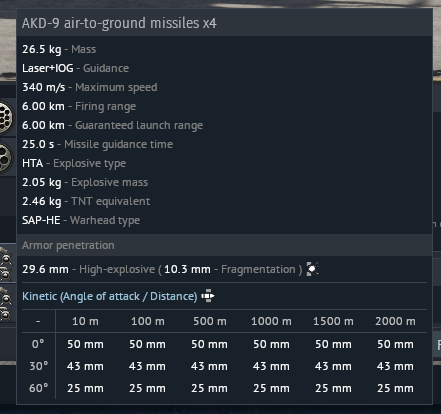Click the 2.46 kg TNT equivalent row
Image resolution: width=441 pixels, height=414 pixels.
click(86, 201)
